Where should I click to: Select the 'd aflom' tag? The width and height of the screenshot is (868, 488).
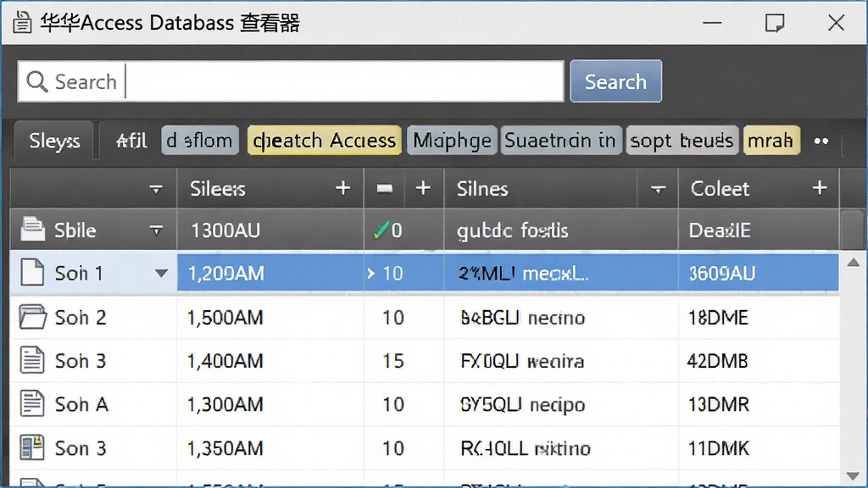coord(200,141)
